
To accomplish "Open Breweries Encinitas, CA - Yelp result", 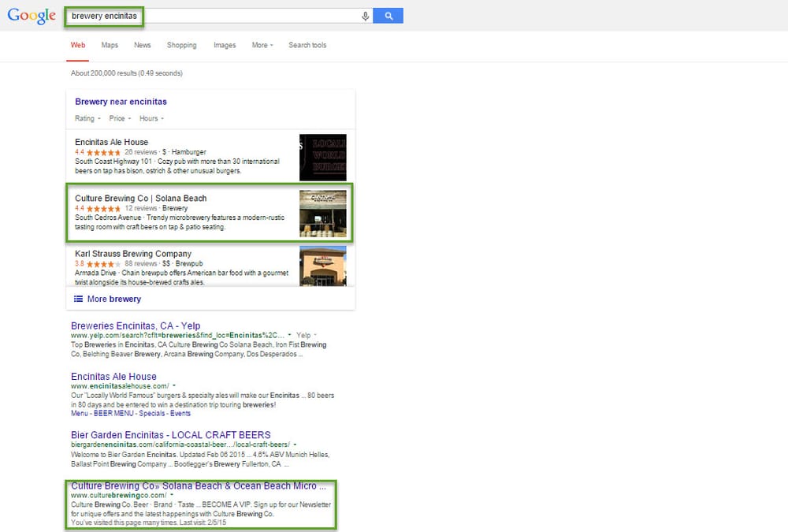I will [x=136, y=326].
